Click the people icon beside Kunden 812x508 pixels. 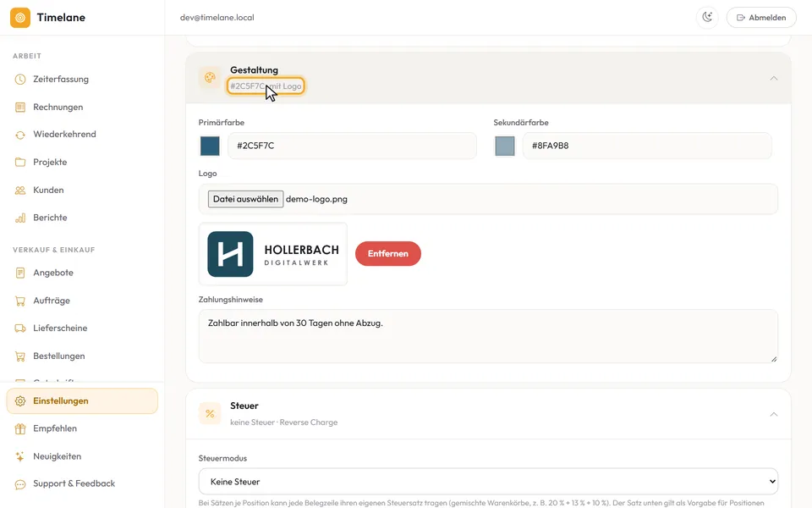[20, 190]
